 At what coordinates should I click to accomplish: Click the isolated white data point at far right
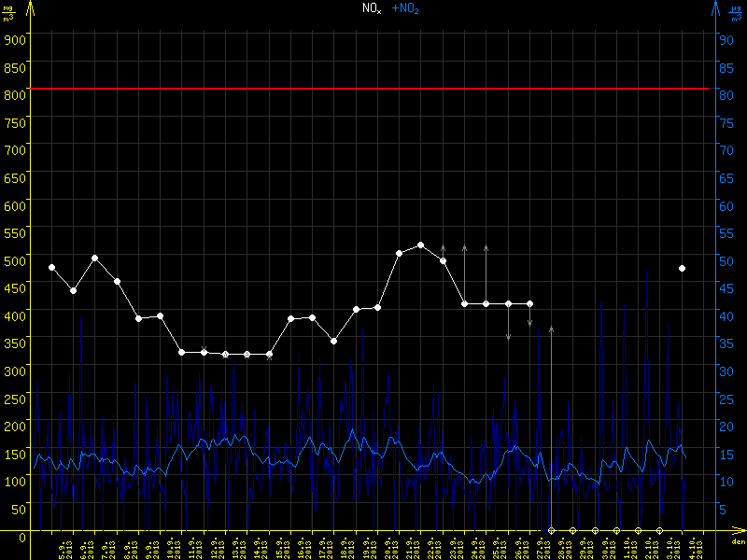tap(683, 268)
